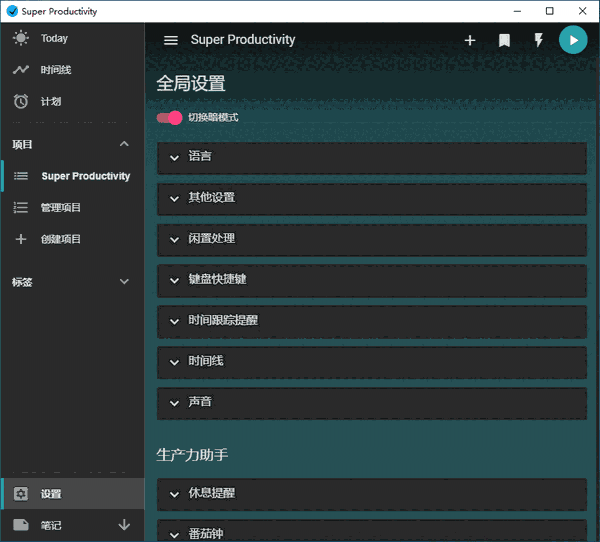
Task: Expand the 时间跟踪提醒 panel
Action: click(372, 322)
